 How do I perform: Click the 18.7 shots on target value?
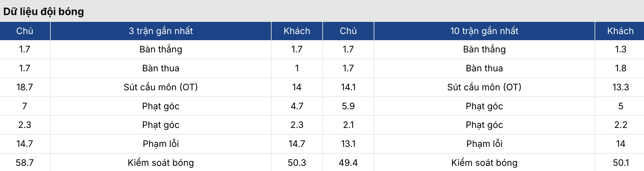pyautogui.click(x=25, y=87)
